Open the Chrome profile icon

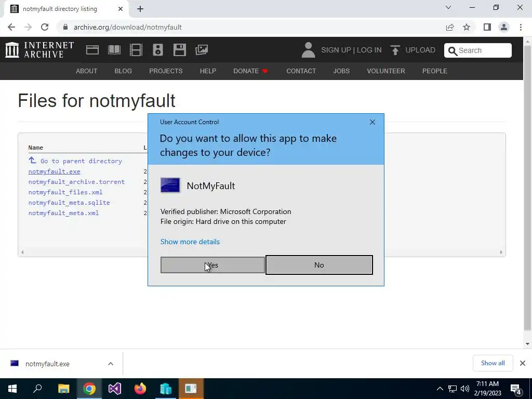504,27
